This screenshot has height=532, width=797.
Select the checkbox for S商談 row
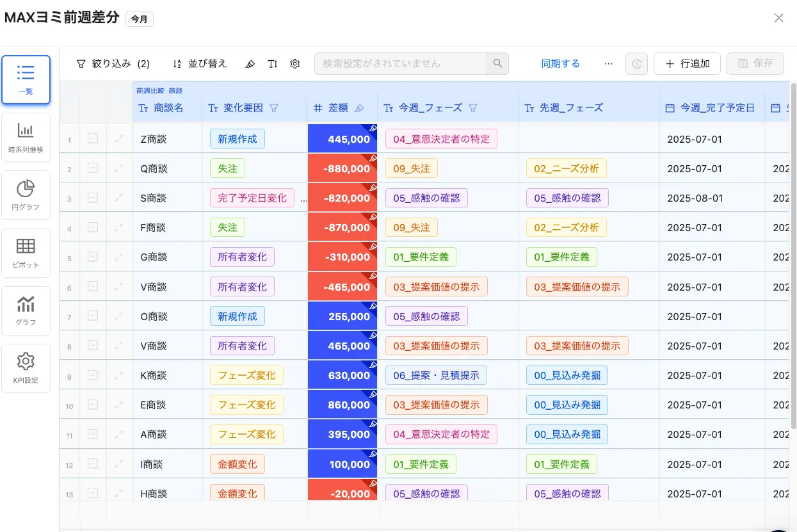[x=93, y=197]
